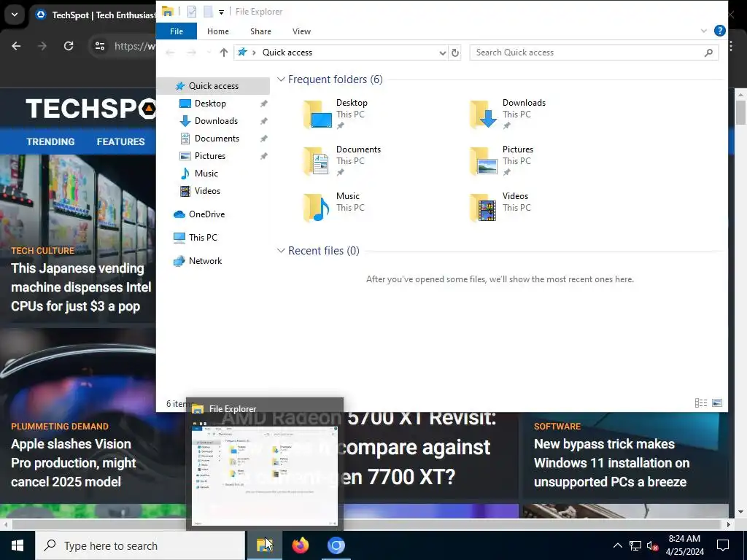
Task: Select Videos in the navigation pane
Action: 207,191
